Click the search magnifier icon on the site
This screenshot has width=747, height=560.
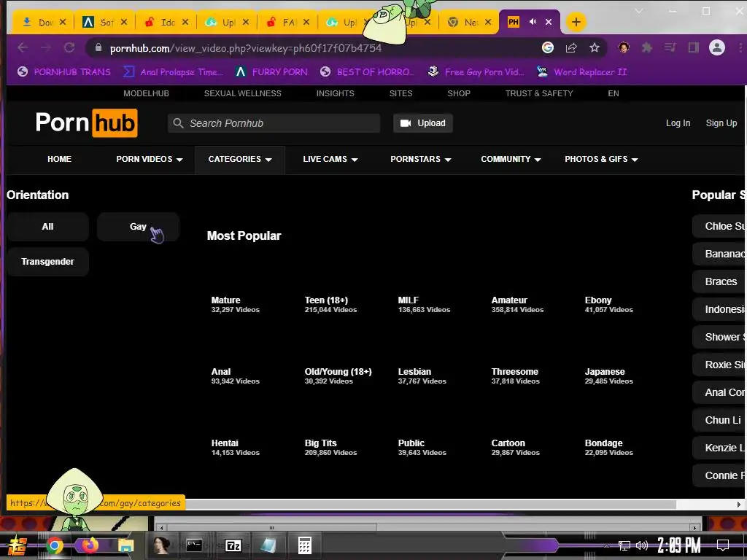tap(178, 123)
